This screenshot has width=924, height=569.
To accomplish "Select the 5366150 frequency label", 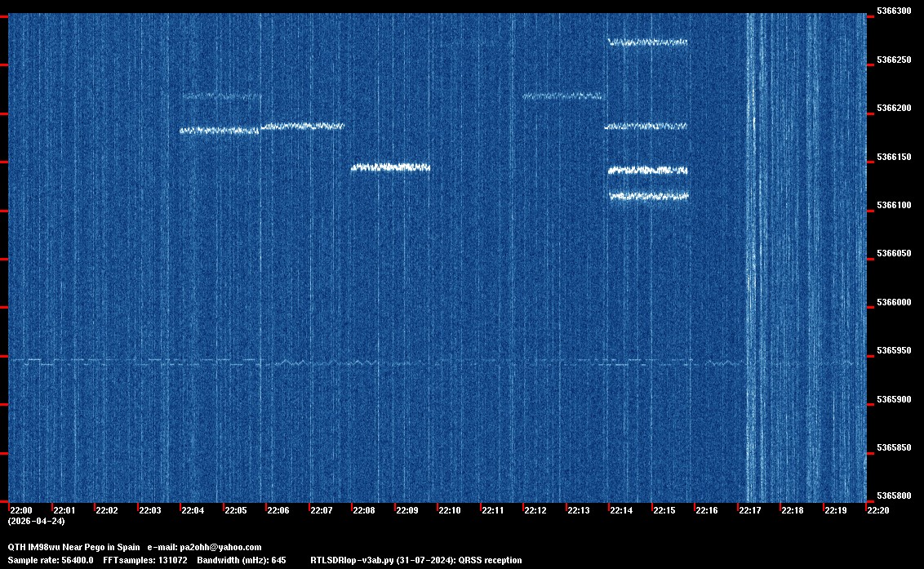I will click(894, 158).
